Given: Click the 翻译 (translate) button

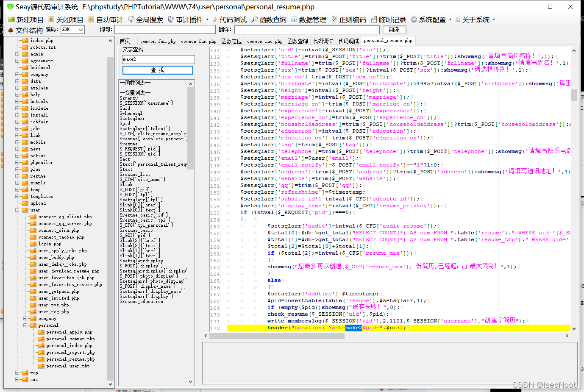Looking at the screenshot, I should click(x=394, y=30).
